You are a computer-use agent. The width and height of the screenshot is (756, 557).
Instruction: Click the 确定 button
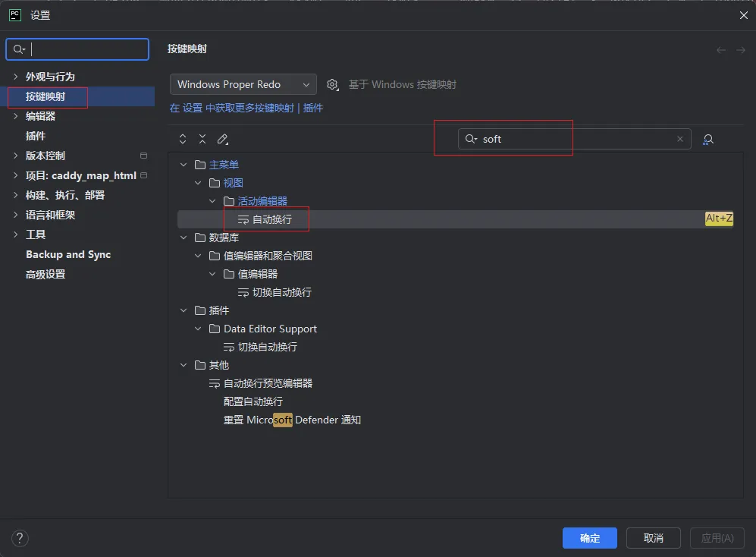point(589,538)
